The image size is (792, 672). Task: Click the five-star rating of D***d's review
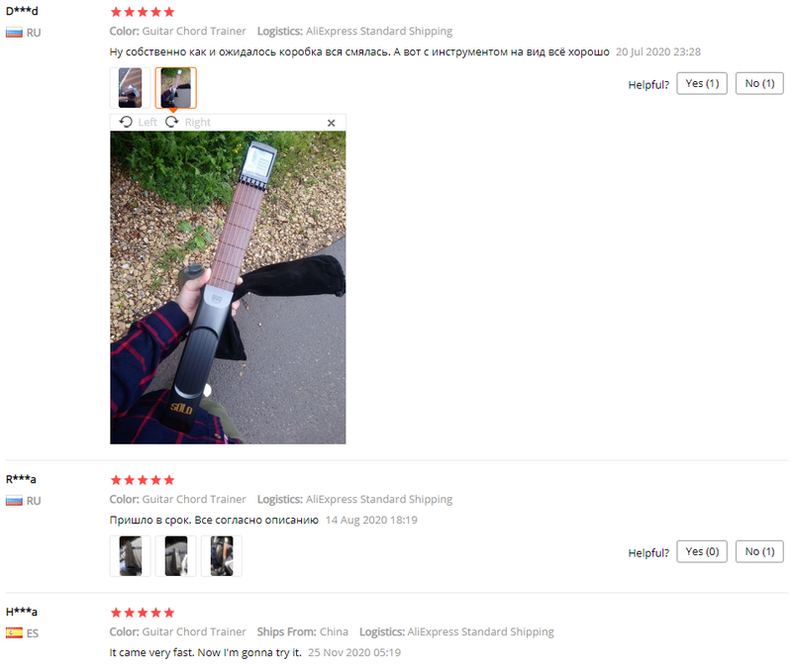click(x=143, y=12)
